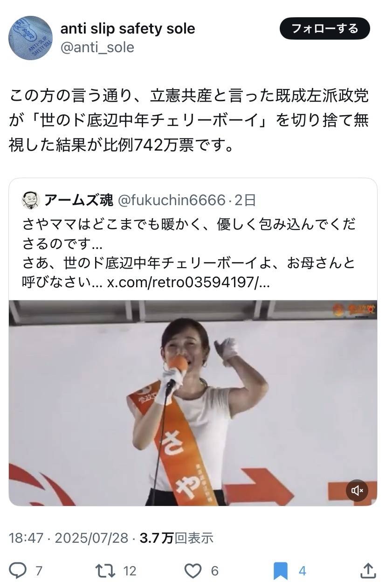Open the @anti_sole handle
386x588 pixels.
pos(97,47)
